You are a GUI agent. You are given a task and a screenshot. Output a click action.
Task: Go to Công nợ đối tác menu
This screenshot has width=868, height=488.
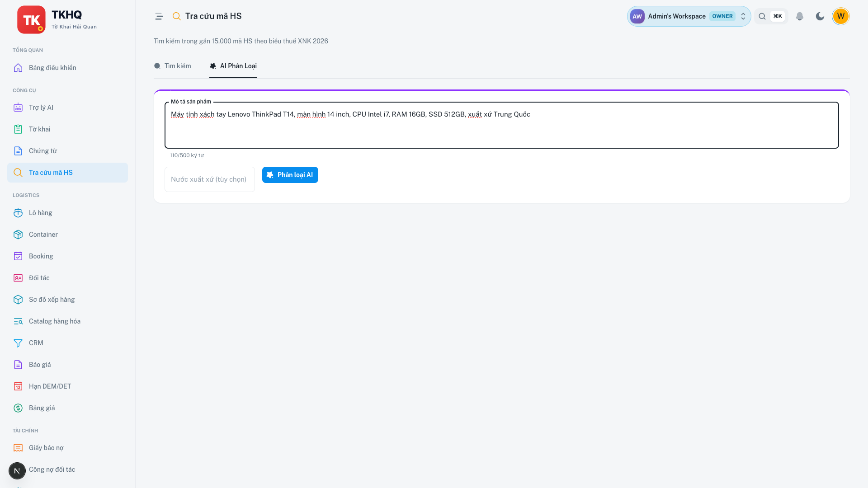pyautogui.click(x=52, y=469)
